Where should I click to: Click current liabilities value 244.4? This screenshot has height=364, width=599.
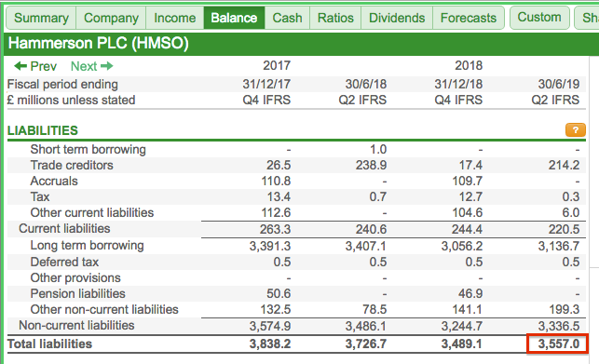467,229
